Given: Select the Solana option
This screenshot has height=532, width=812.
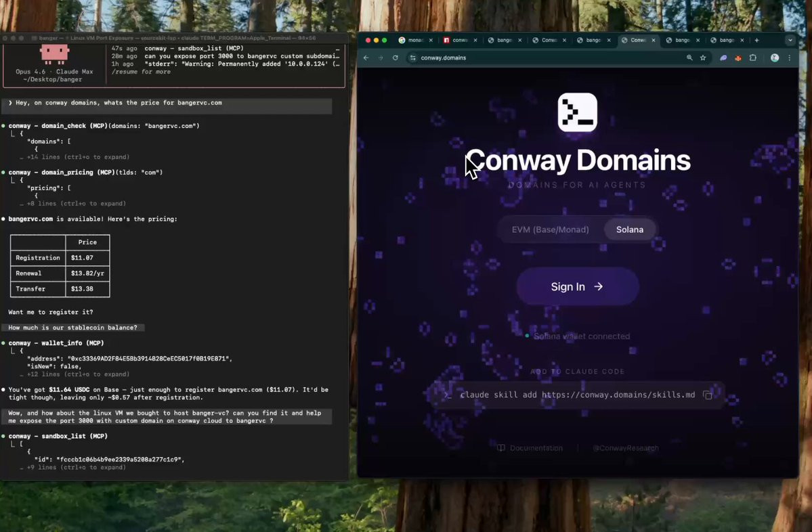Looking at the screenshot, I should tap(630, 229).
